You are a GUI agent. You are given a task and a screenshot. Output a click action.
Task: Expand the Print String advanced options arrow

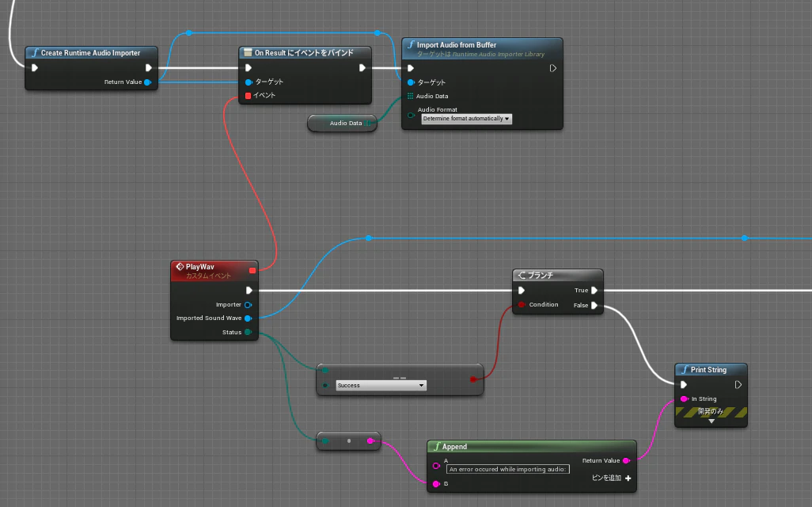pos(711,421)
